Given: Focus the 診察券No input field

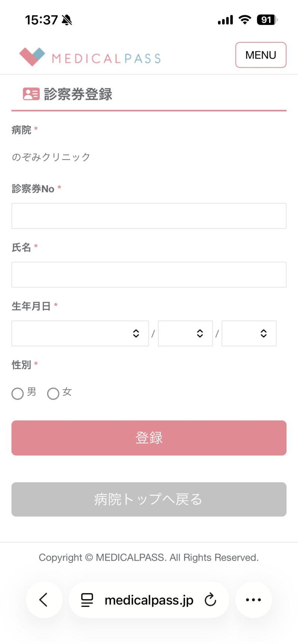Looking at the screenshot, I should coord(149,216).
